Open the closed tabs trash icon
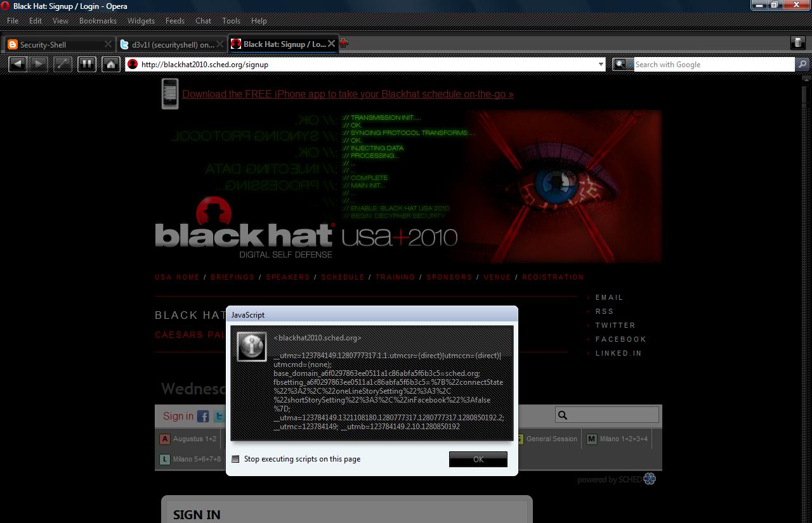The width and height of the screenshot is (812, 523). click(x=797, y=42)
